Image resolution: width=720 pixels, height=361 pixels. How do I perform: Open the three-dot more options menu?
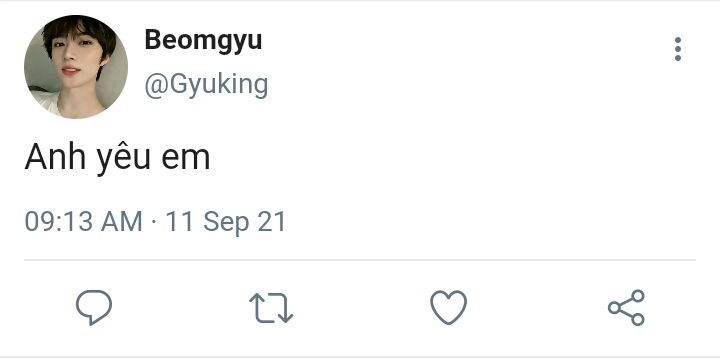pos(678,49)
